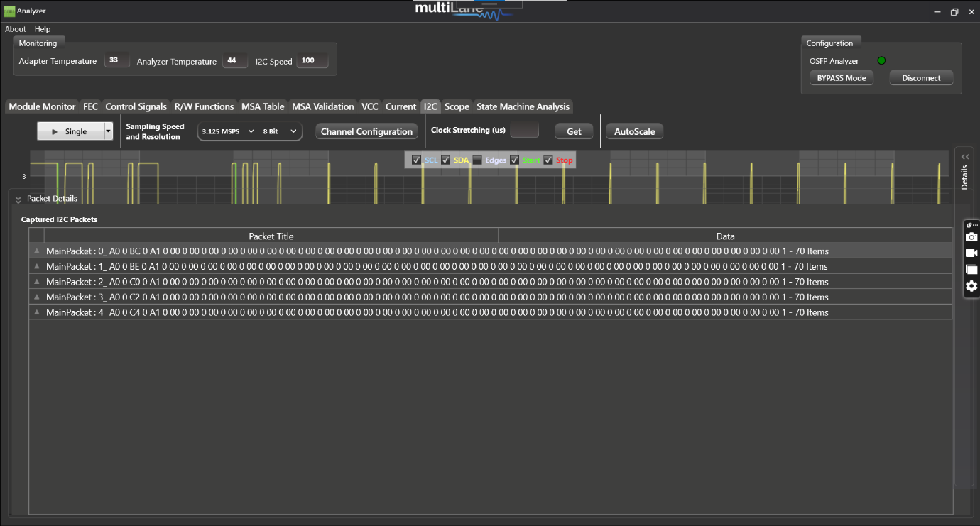Click the Clock Stretching input field
The image size is (980, 526).
click(524, 131)
